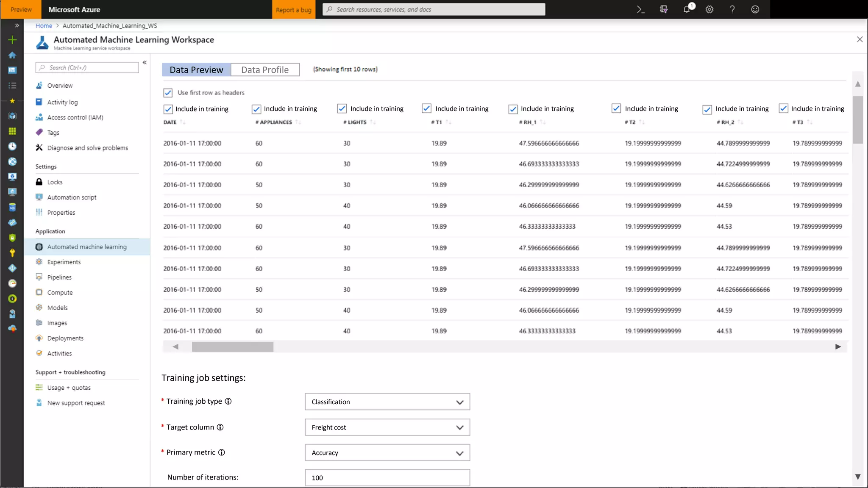The height and width of the screenshot is (488, 868).
Task: Open Automated machine learning menu item
Action: [87, 247]
